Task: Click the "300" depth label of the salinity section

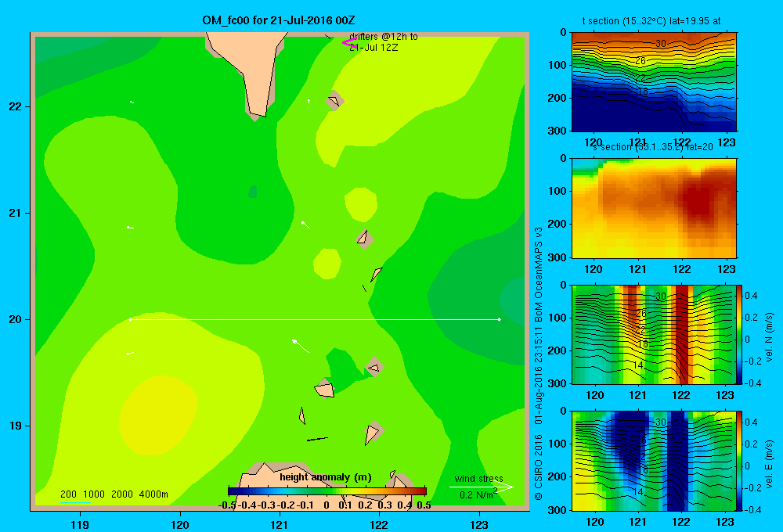Action: pyautogui.click(x=557, y=257)
